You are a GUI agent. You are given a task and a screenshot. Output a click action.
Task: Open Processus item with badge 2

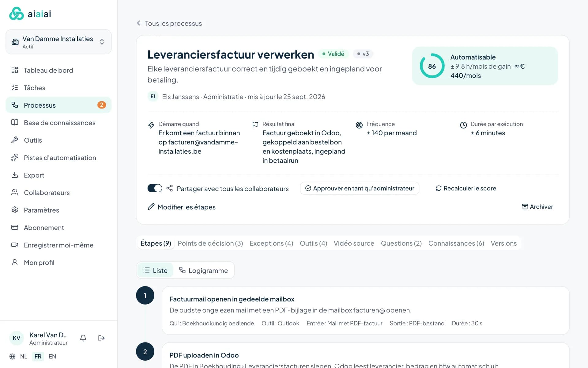[58, 105]
